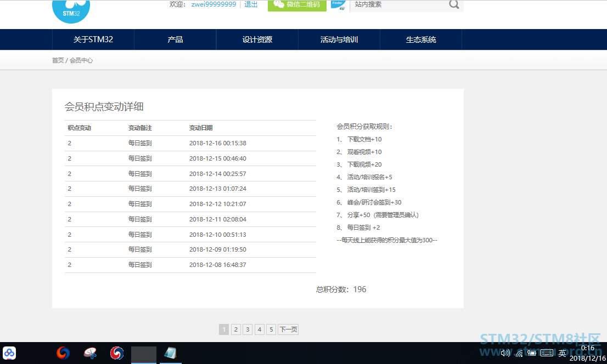Click the volume speaker tray icon
Viewport: 607px width, 364px height.
[505, 353]
